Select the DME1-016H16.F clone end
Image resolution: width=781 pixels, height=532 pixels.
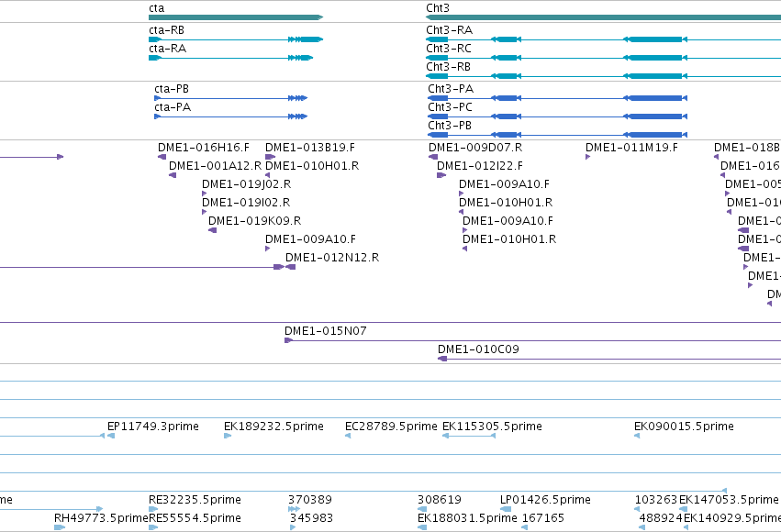click(162, 157)
